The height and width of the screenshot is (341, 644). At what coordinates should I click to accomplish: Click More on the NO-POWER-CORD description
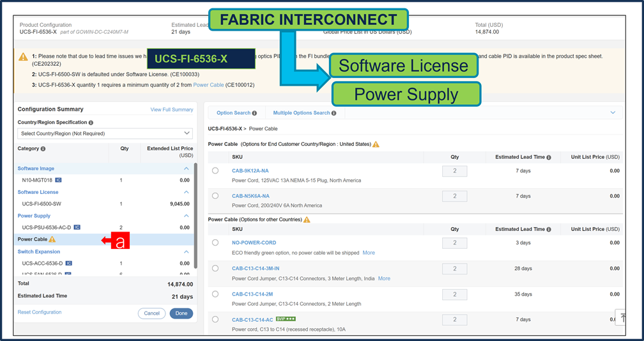point(369,253)
